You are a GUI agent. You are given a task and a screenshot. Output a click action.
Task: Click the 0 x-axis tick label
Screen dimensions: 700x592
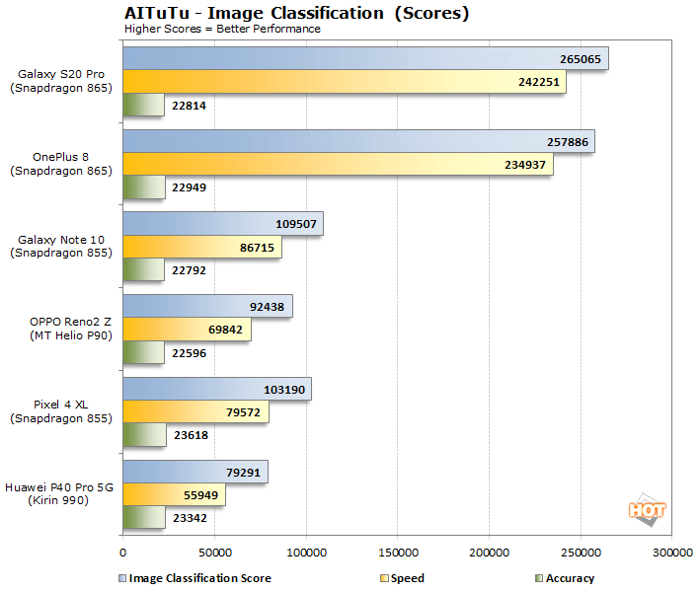122,553
